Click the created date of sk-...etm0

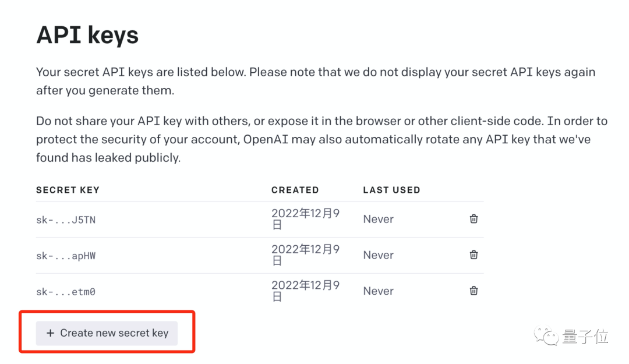click(x=306, y=291)
